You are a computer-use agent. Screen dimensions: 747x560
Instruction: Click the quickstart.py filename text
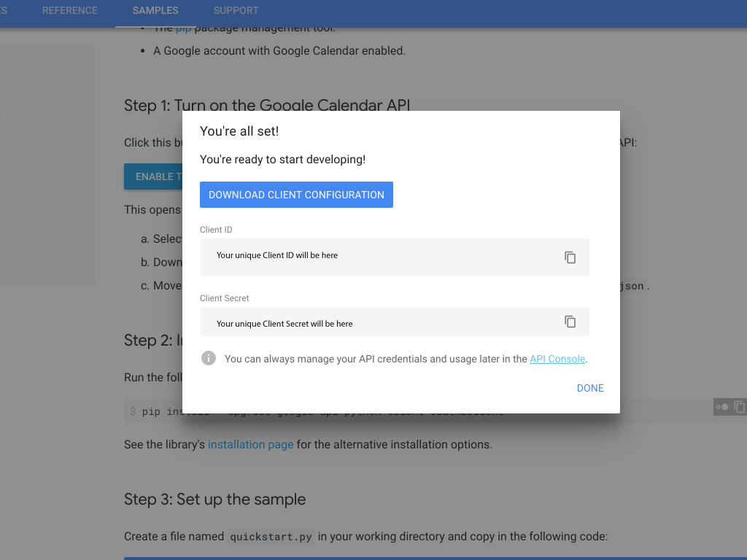(x=271, y=537)
